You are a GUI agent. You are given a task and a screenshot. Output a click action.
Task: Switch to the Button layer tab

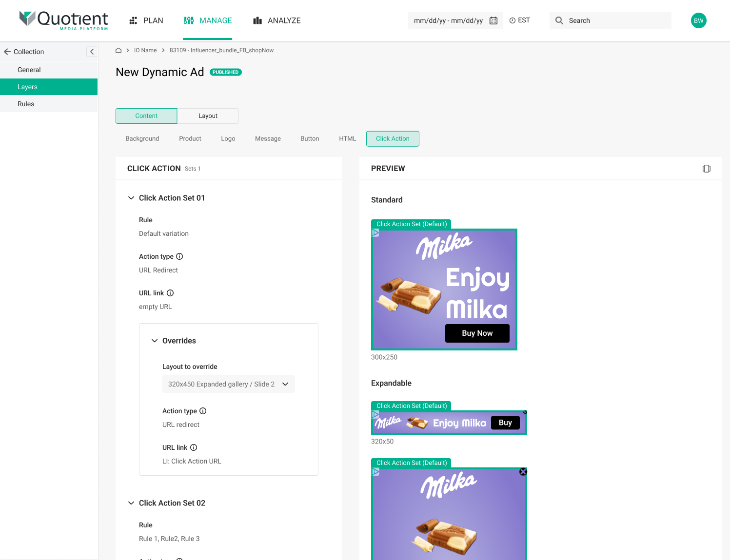click(x=310, y=139)
